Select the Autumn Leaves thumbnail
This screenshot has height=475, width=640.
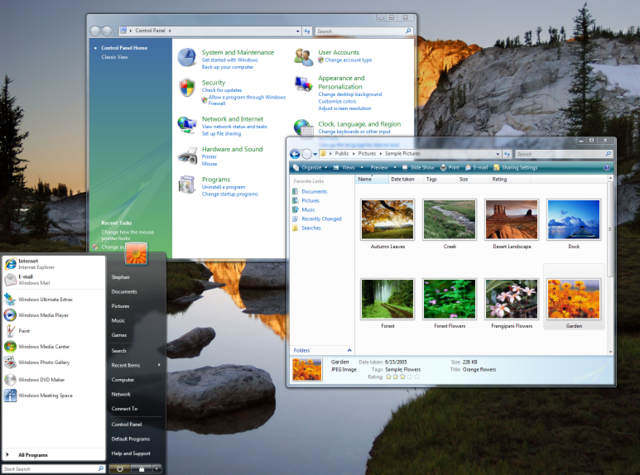(387, 219)
